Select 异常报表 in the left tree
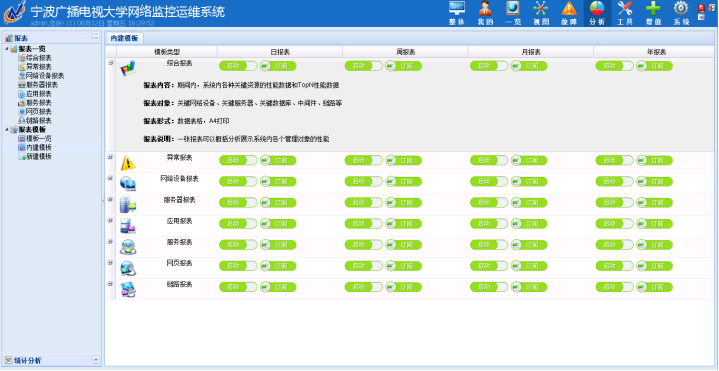The width and height of the screenshot is (719, 371). click(x=39, y=67)
